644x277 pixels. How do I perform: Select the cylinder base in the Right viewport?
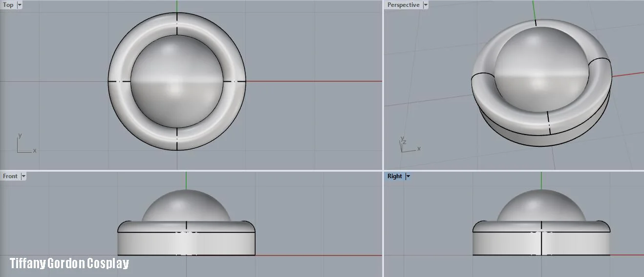[541, 243]
